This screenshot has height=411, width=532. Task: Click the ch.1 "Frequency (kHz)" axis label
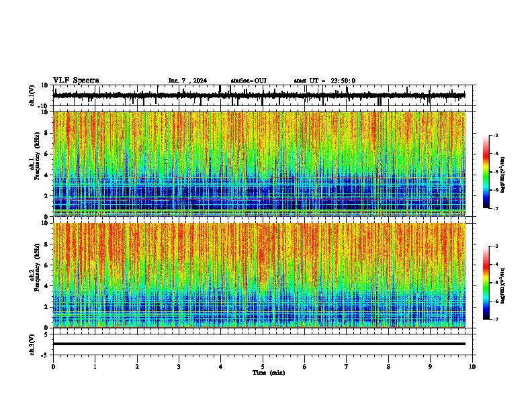click(x=37, y=156)
